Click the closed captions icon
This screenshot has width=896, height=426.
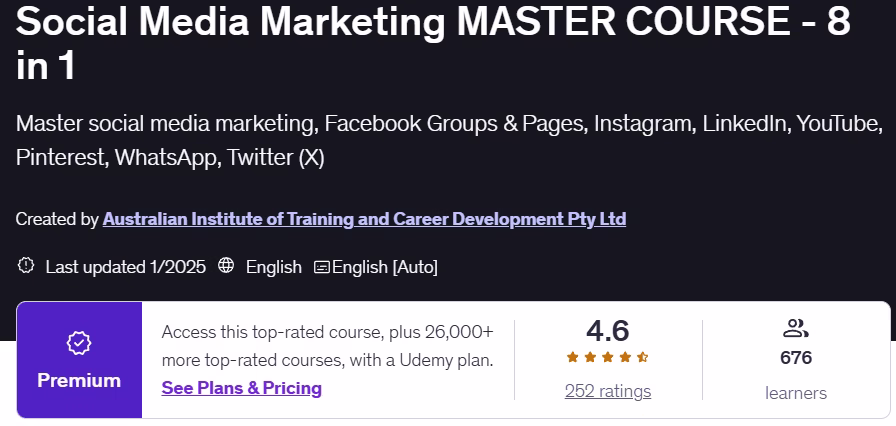point(322,267)
